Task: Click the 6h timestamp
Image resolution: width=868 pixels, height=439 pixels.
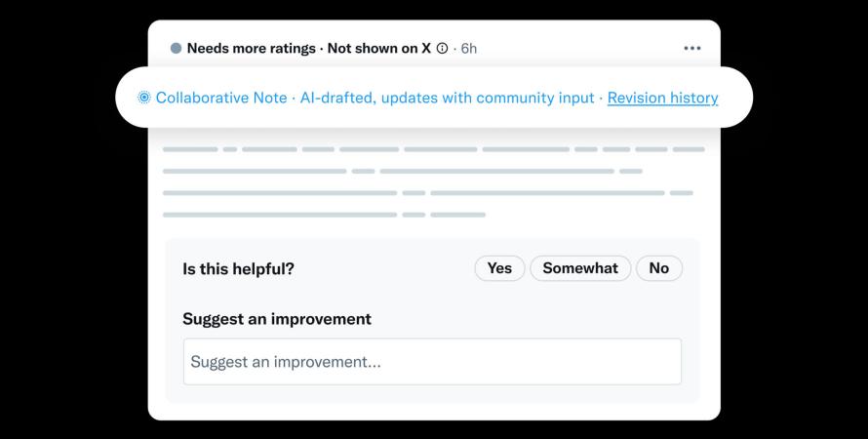Action: [468, 48]
